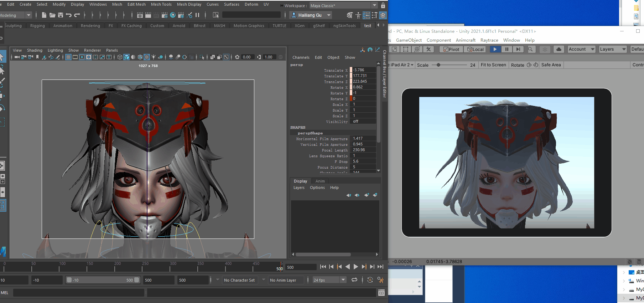
Task: Switch to the Rigging shelf tab
Action: (x=37, y=26)
